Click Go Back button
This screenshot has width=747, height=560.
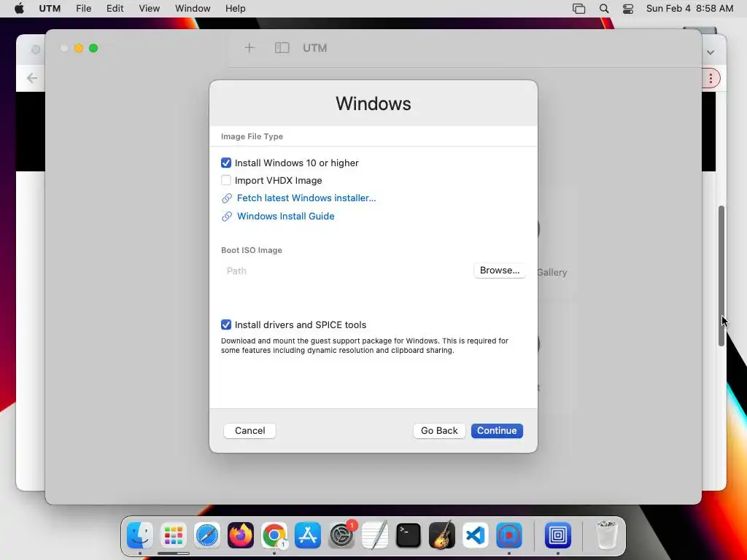(438, 430)
